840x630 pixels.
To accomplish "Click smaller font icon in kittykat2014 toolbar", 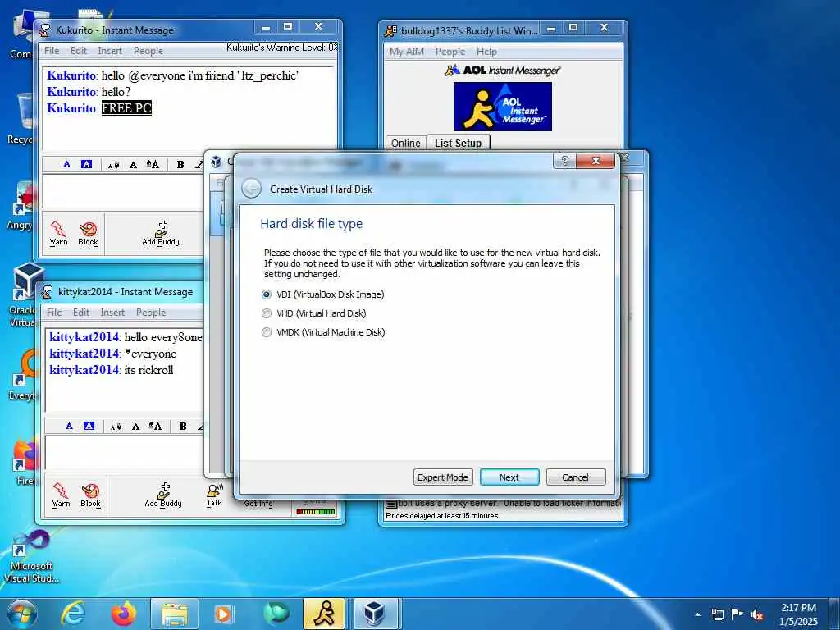I will click(x=116, y=427).
